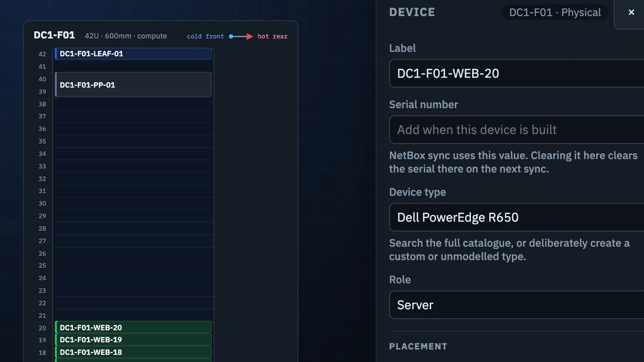Click the '42U · 600mm · compute' rack summary
Viewport: 644px width, 362px height.
click(x=126, y=36)
